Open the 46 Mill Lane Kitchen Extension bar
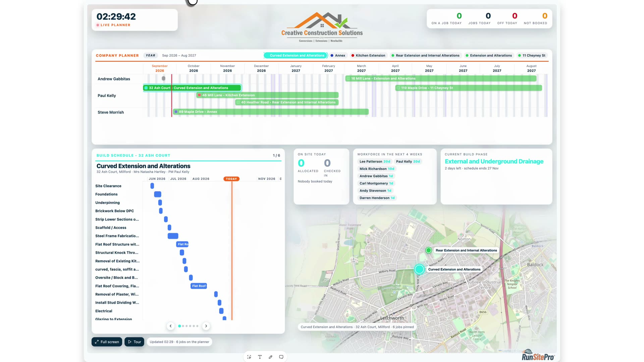Screen dimensions: 644x362 pyautogui.click(x=267, y=95)
